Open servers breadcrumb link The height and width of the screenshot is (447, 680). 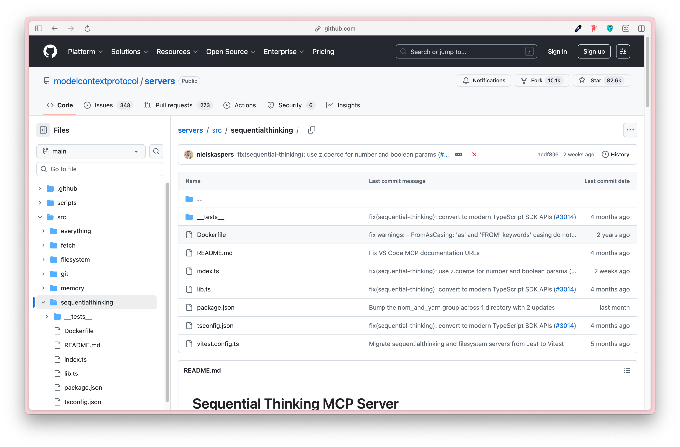[x=190, y=130]
